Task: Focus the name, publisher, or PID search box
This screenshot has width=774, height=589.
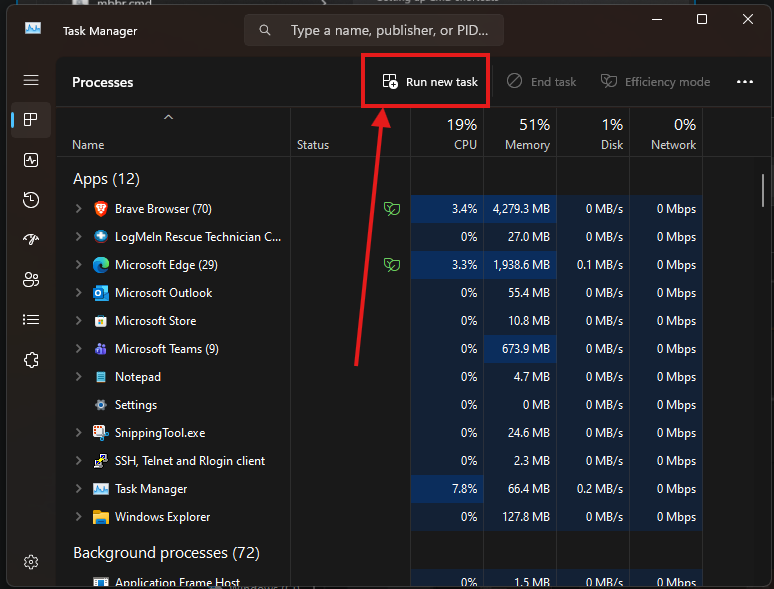Action: 374,30
